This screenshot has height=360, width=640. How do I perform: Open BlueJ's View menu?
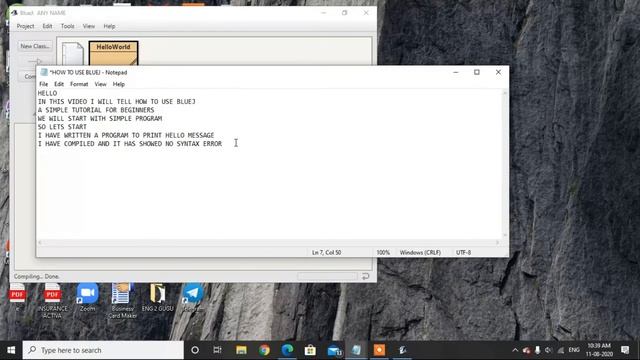pos(89,26)
